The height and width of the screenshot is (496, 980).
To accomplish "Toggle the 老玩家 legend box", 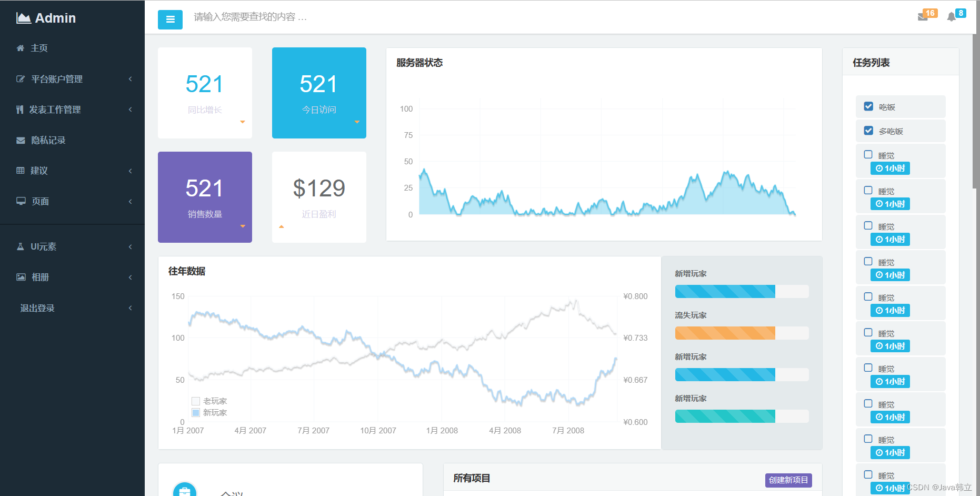I will pyautogui.click(x=196, y=401).
